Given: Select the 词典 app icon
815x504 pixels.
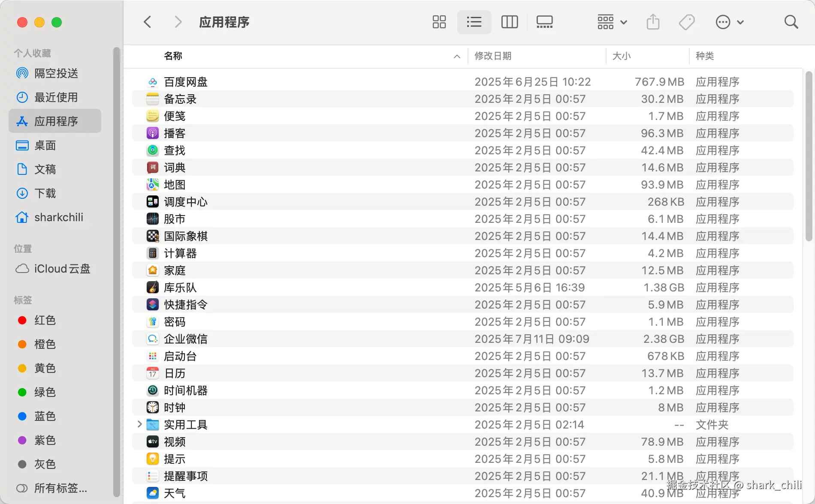Looking at the screenshot, I should pos(153,168).
